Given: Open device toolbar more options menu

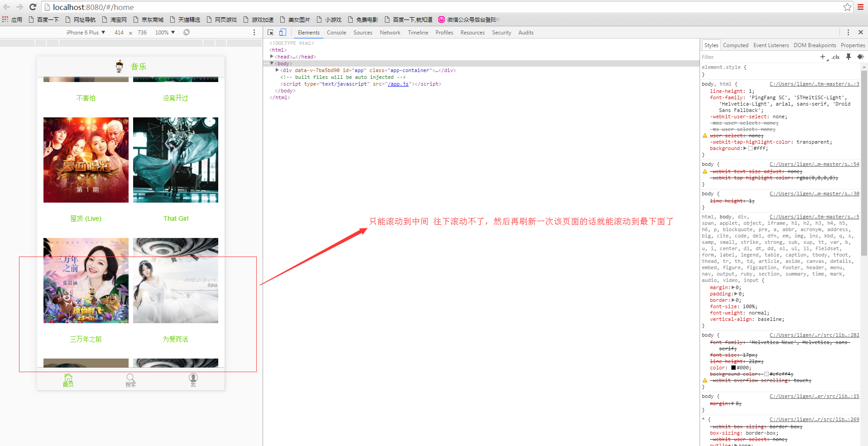Looking at the screenshot, I should point(254,33).
